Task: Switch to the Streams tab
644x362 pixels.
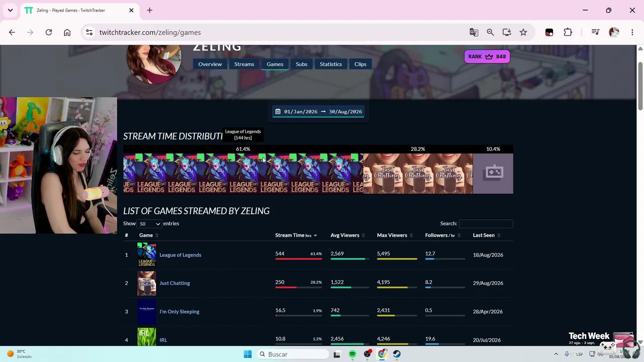Action: (244, 64)
